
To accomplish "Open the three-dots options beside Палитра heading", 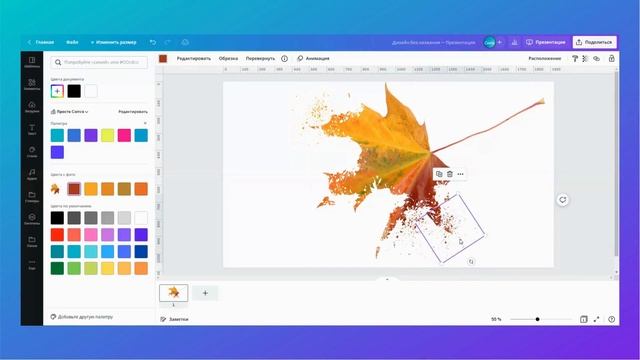I will coord(145,123).
